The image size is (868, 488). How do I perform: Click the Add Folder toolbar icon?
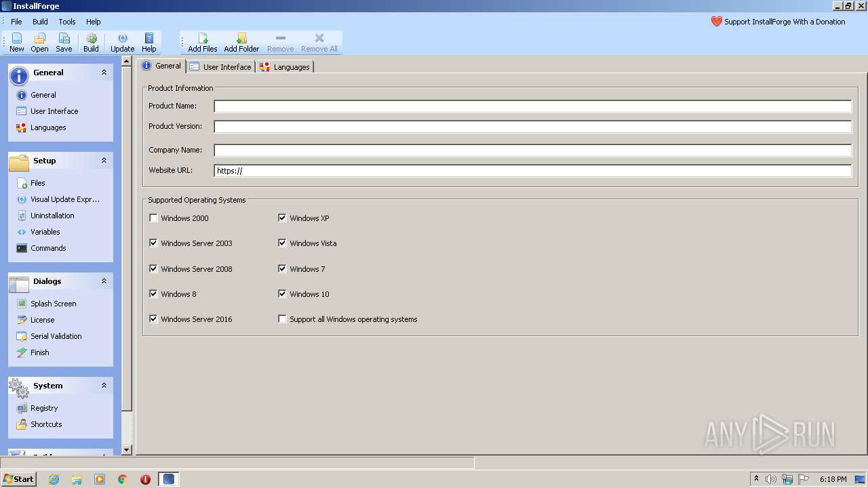click(241, 43)
